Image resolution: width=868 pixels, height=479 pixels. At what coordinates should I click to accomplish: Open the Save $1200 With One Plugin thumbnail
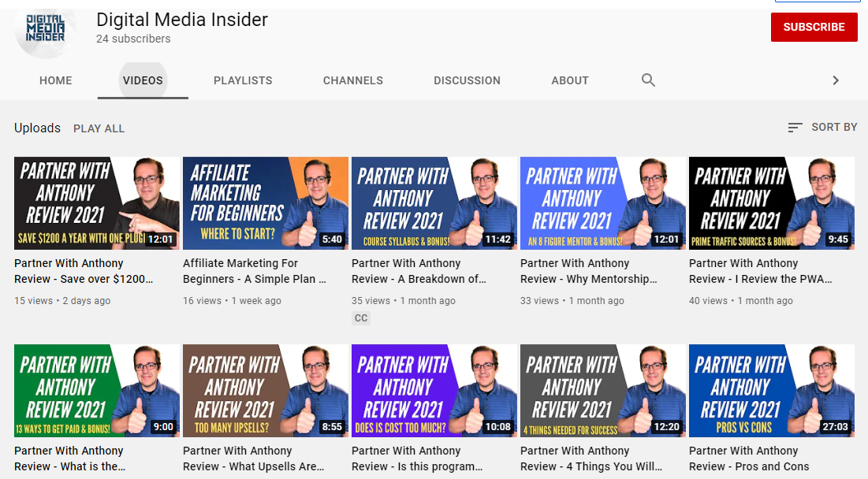(x=97, y=203)
